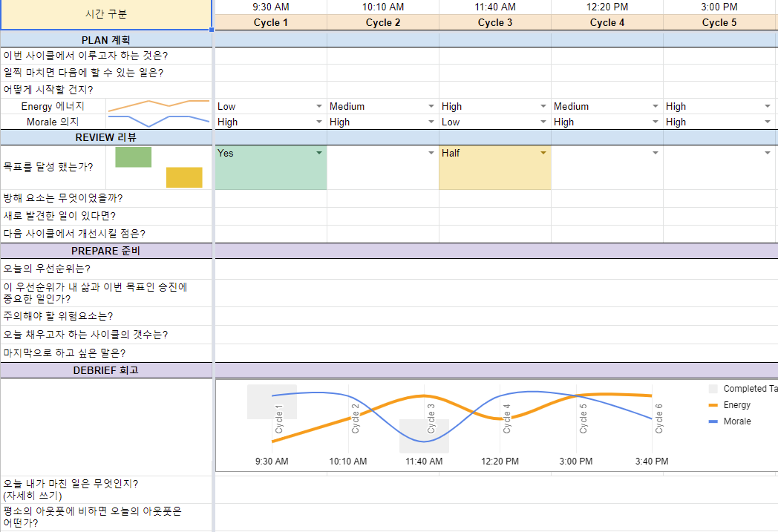
Task: Select '목표를 달성 했는가?' label
Action: 48,167
